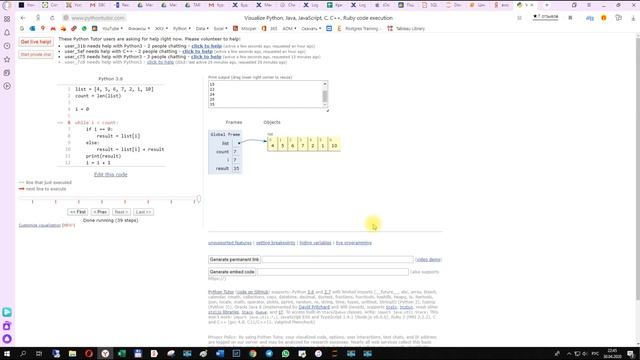Open purple Alice assistant icon in sidebar
640x360 pixels.
[7, 339]
